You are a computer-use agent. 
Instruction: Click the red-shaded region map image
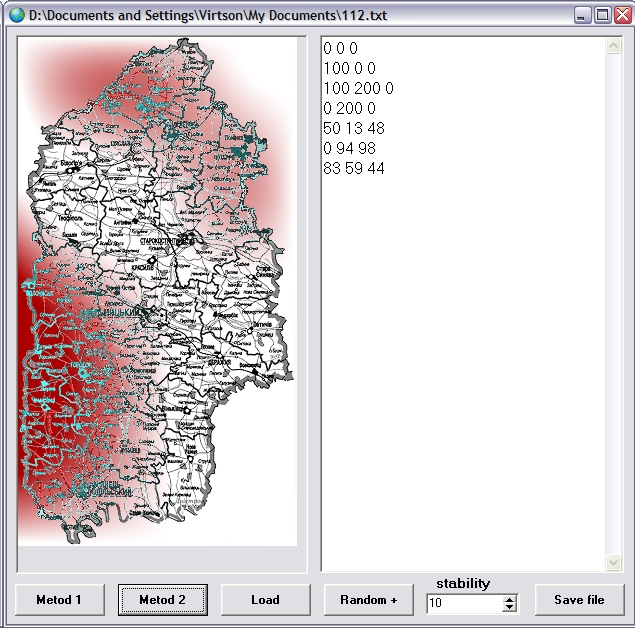[x=158, y=292]
